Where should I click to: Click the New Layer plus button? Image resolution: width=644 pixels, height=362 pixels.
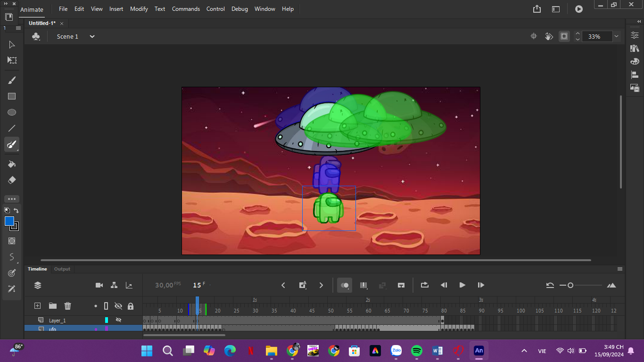[37, 306]
